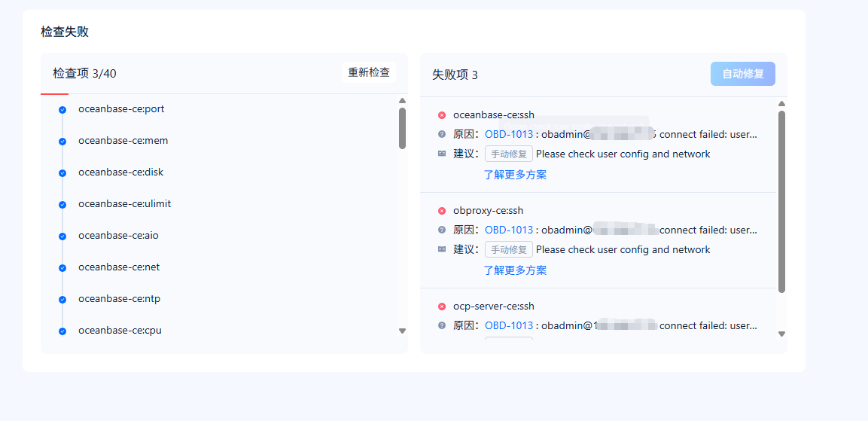Click the blue check icon beside oceanbase-ce:cpu

tap(62, 331)
